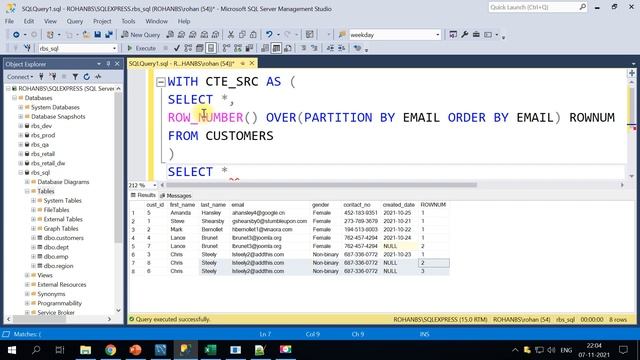
Task: Open File Explorer from the taskbar
Action: point(85,350)
